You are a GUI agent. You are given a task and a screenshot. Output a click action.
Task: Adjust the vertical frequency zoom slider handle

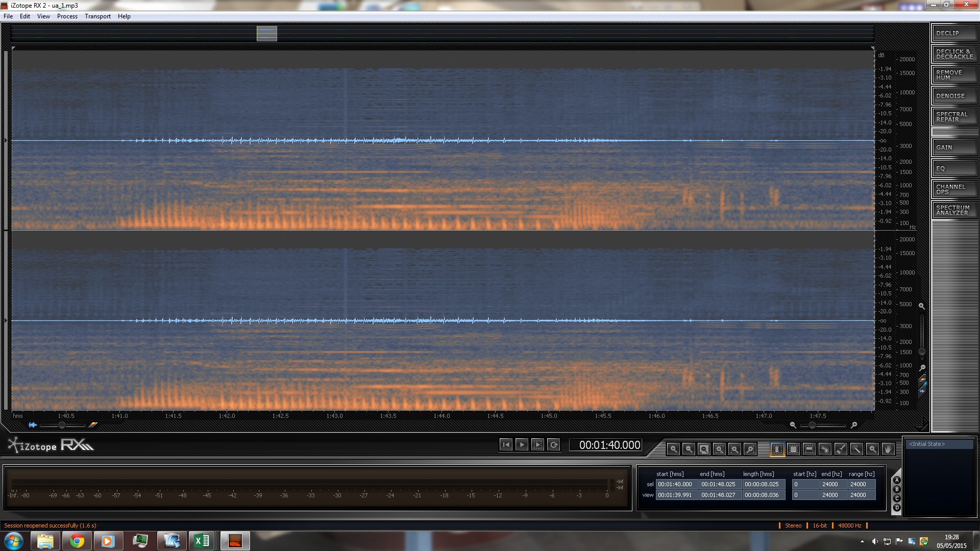click(922, 352)
